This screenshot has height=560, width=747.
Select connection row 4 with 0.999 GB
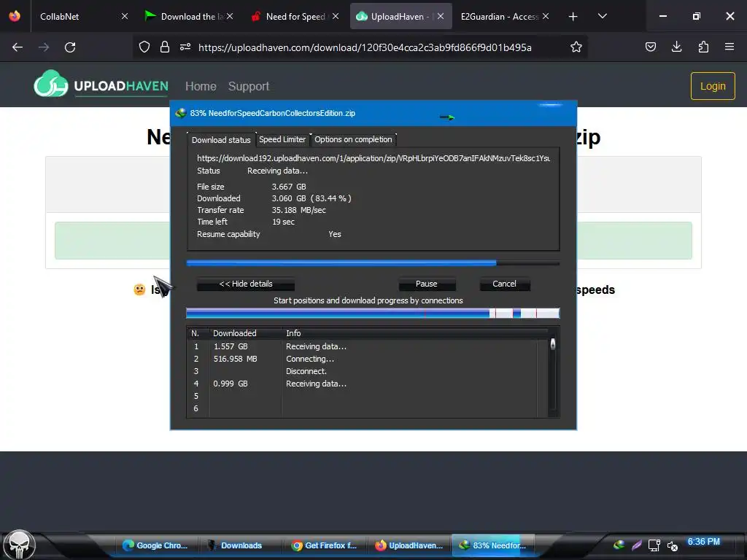click(367, 384)
